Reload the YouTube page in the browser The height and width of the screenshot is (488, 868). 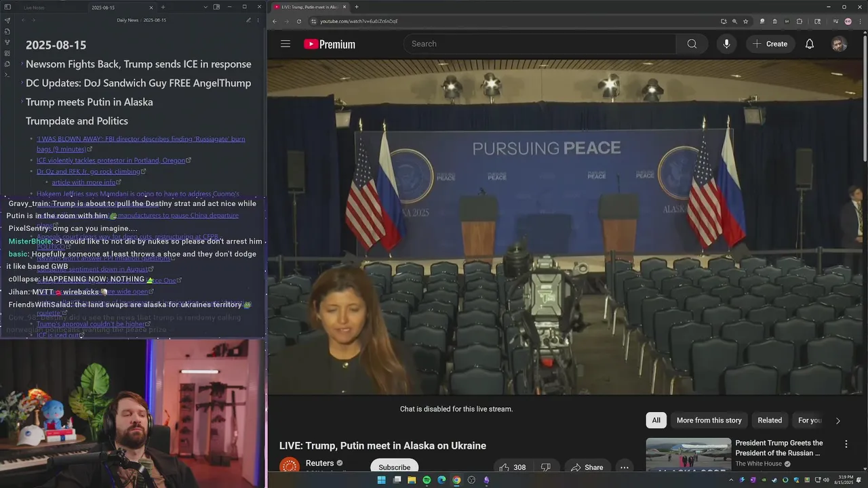click(x=299, y=21)
